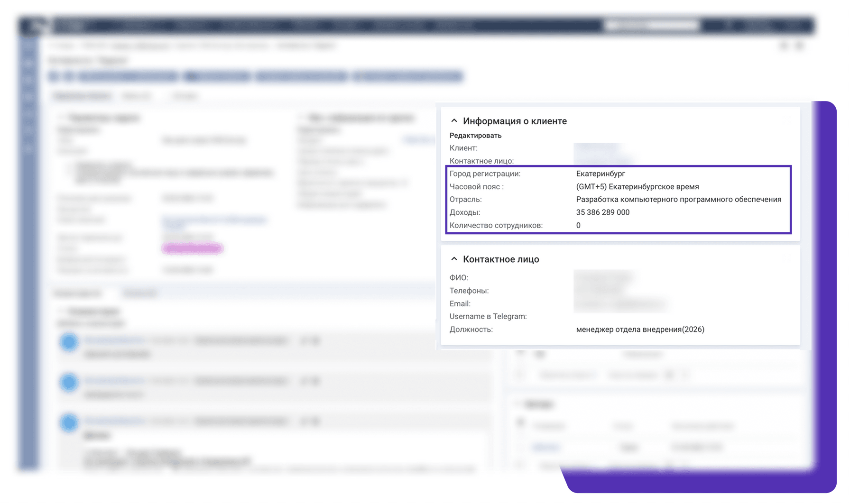Click the "Редактировать" link
The width and height of the screenshot is (850, 504).
475,136
